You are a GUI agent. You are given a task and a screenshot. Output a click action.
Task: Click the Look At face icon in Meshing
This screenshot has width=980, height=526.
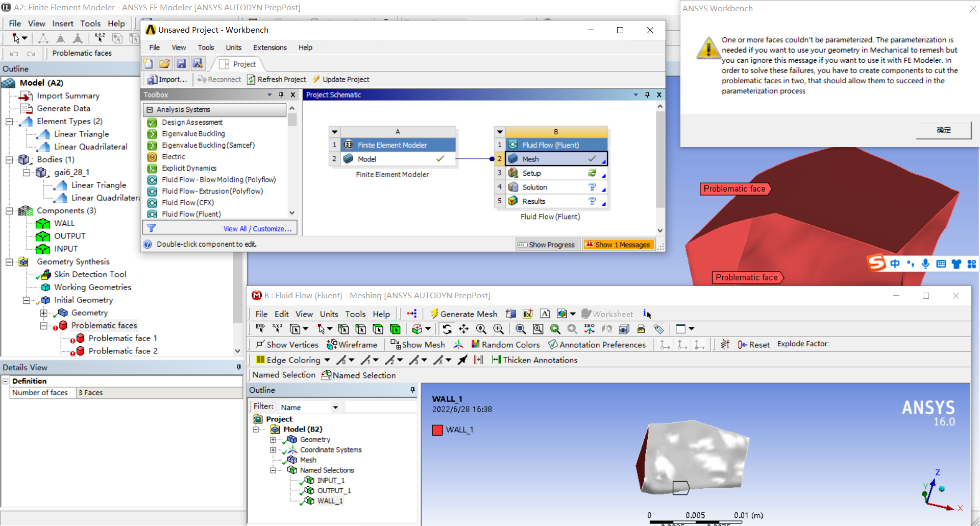tap(607, 329)
